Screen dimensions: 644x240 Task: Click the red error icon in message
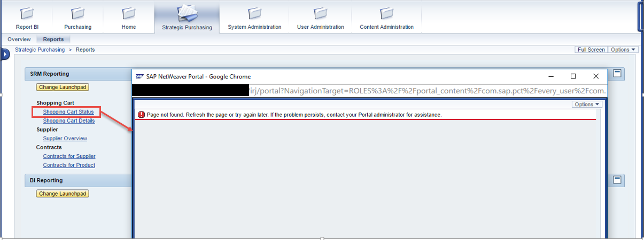(141, 115)
